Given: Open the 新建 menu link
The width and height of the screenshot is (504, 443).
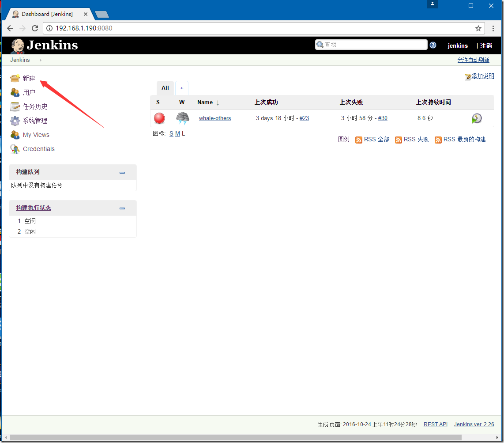Looking at the screenshot, I should click(x=29, y=78).
